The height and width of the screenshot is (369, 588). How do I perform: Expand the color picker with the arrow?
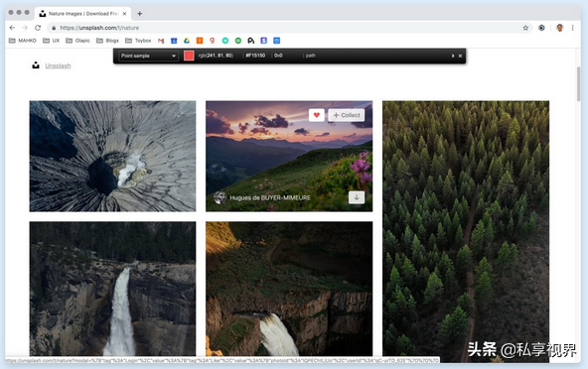point(453,56)
